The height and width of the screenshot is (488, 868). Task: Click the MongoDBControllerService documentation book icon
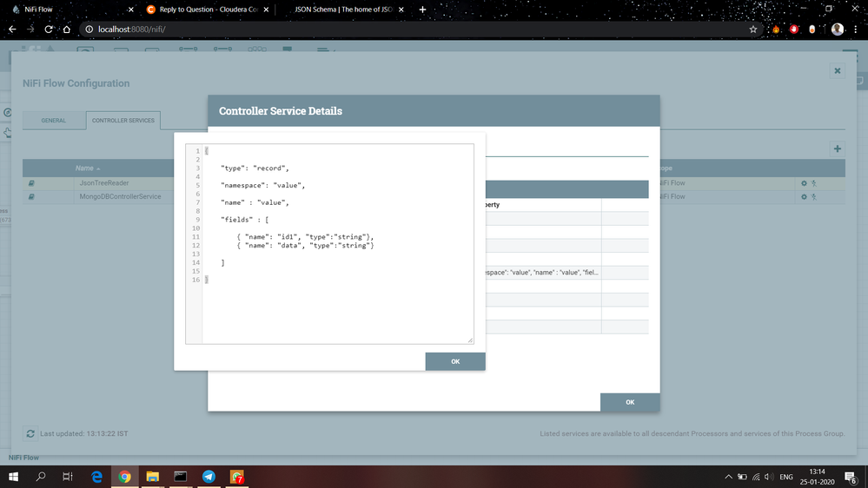pyautogui.click(x=31, y=196)
